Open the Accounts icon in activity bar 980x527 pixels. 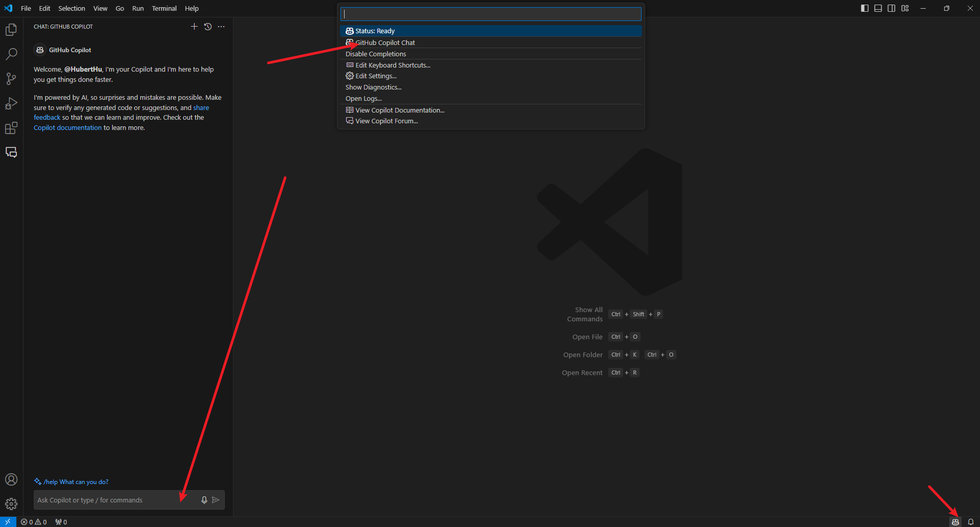tap(11, 479)
